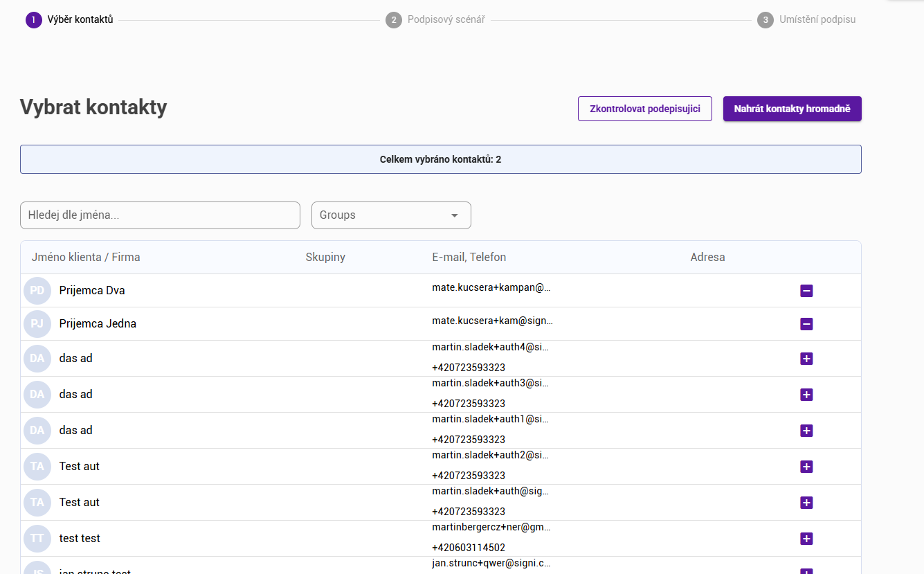Viewport: 924px width, 574px height.
Task: Add das ad contact with auth3 email
Action: click(806, 395)
